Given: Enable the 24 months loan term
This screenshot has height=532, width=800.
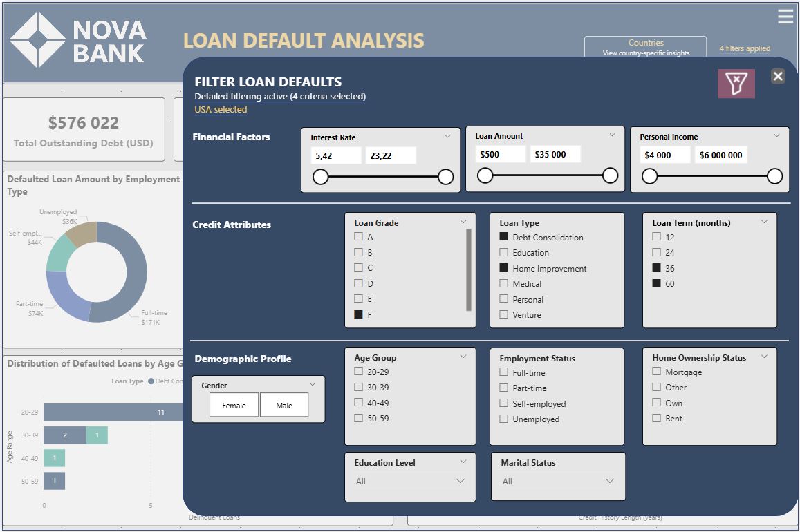Looking at the screenshot, I should point(656,252).
